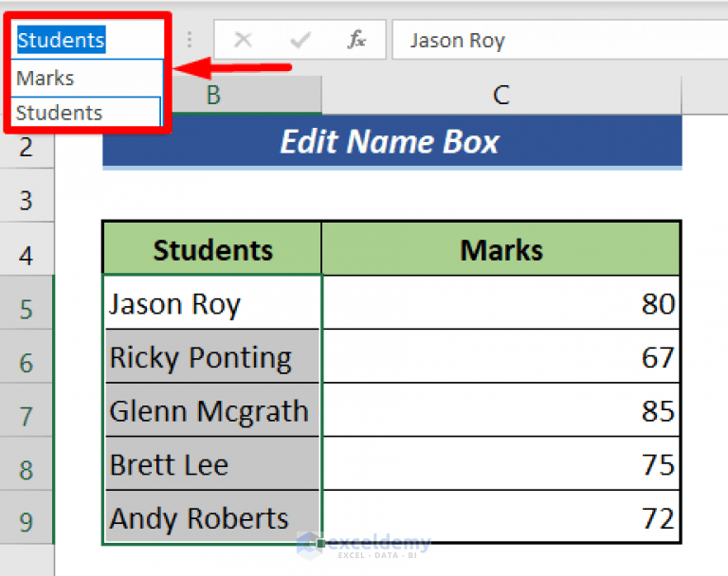The height and width of the screenshot is (576, 728).
Task: Select column B header
Action: point(246,95)
